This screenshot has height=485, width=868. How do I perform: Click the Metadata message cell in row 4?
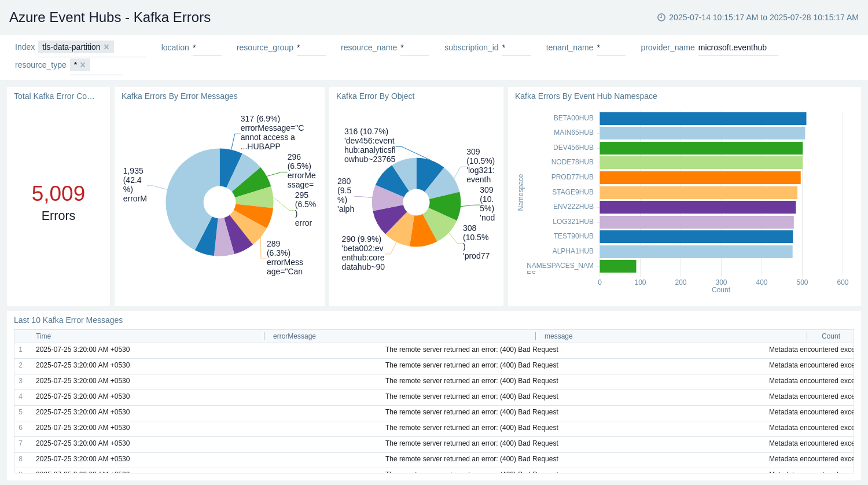[811, 396]
